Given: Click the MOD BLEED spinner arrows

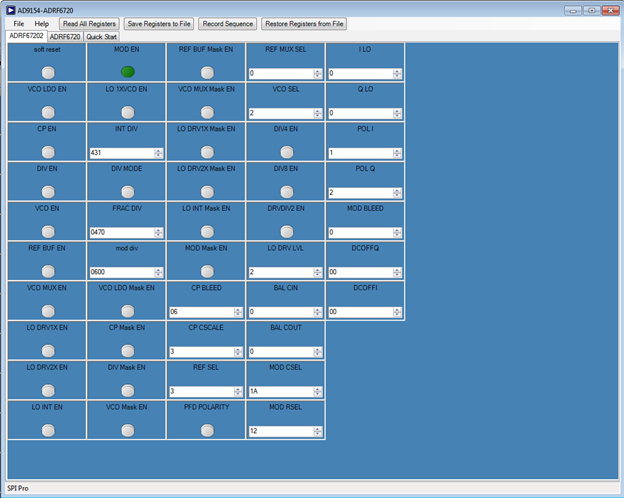Looking at the screenshot, I should [397, 233].
